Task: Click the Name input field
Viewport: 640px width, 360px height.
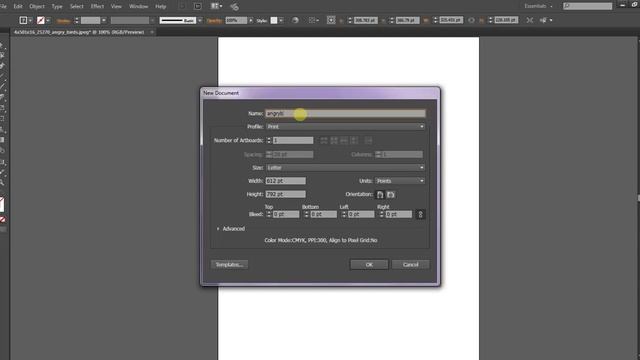Action: click(x=345, y=113)
